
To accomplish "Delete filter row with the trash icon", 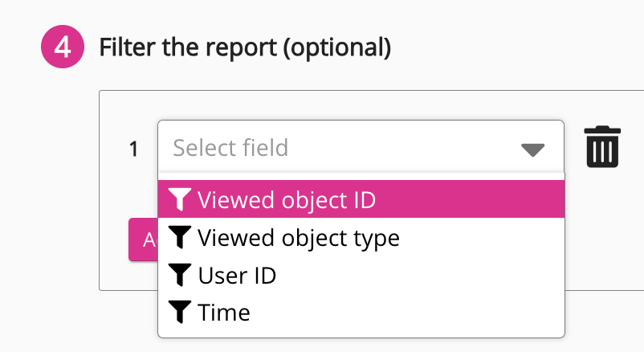I will [602, 147].
